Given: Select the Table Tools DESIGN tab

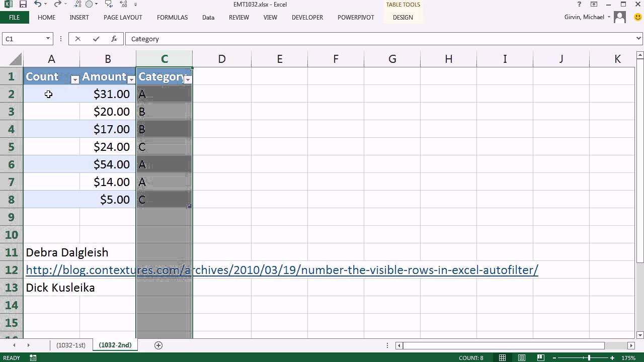Looking at the screenshot, I should click(403, 17).
